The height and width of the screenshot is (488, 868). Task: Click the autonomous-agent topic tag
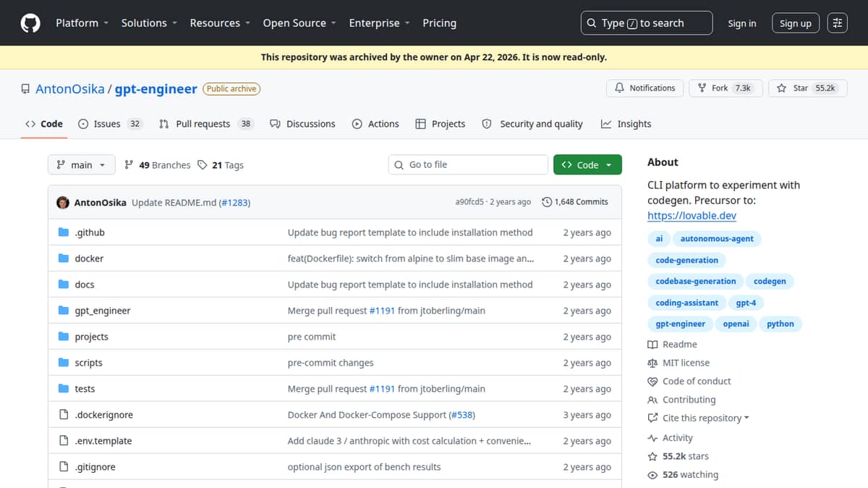[x=717, y=239]
